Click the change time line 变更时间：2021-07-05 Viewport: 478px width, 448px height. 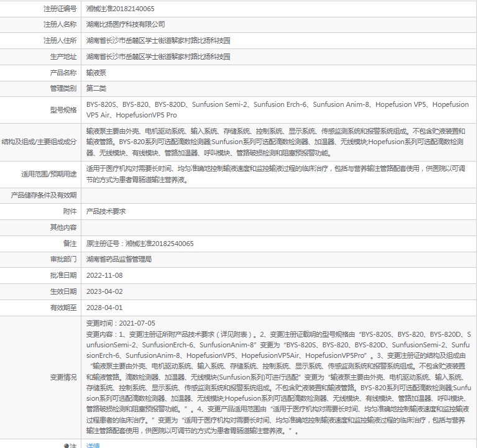coord(121,323)
